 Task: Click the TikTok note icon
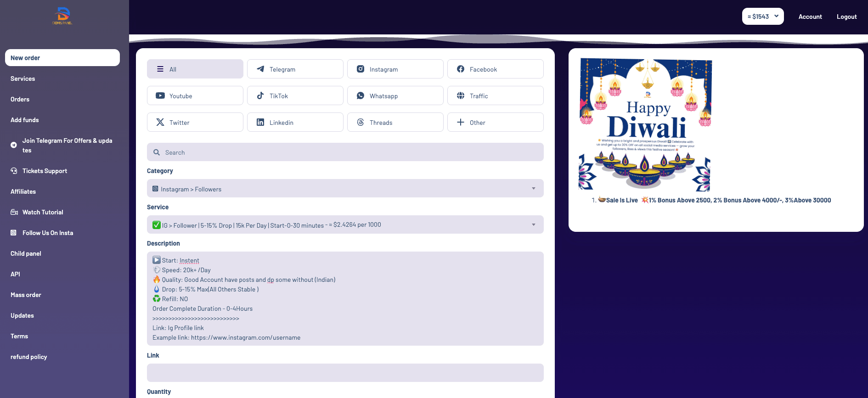[x=260, y=96]
